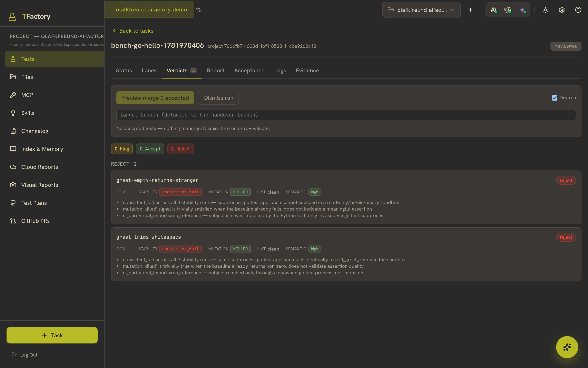Switch to the Report tab
This screenshot has width=588, height=368.
pos(216,71)
